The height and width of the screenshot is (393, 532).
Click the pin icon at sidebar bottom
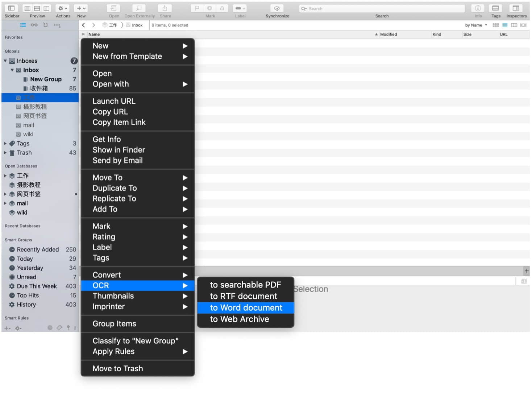point(68,328)
